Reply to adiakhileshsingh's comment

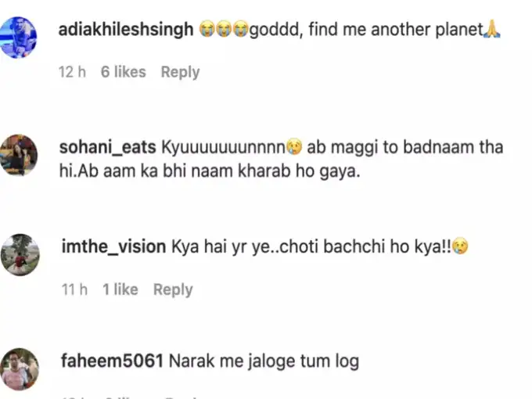click(x=180, y=72)
